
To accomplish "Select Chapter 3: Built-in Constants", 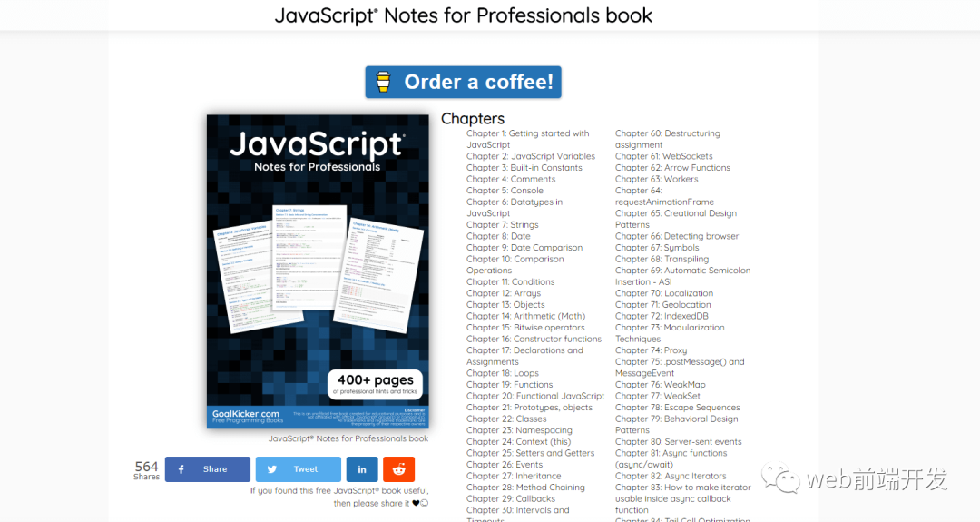I will [524, 168].
